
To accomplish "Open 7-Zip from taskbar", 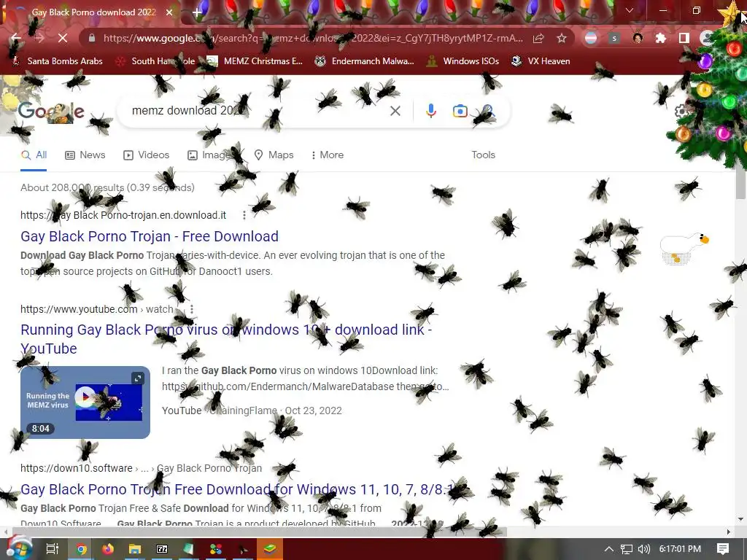I will [x=162, y=549].
